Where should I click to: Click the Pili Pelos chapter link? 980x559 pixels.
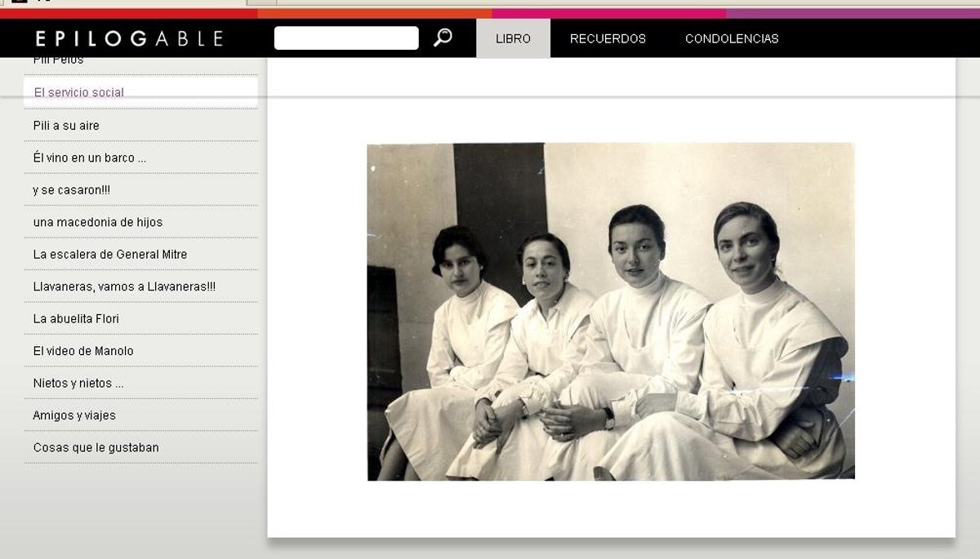(59, 60)
